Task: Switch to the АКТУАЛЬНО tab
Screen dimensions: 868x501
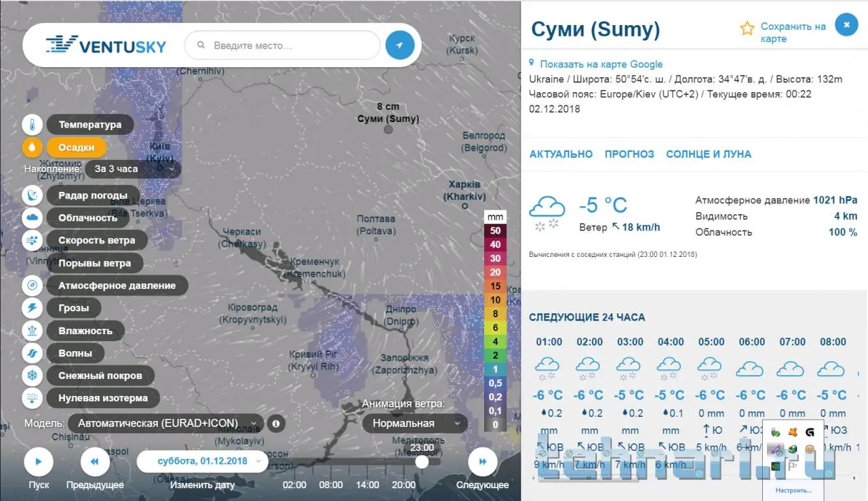Action: (x=561, y=154)
